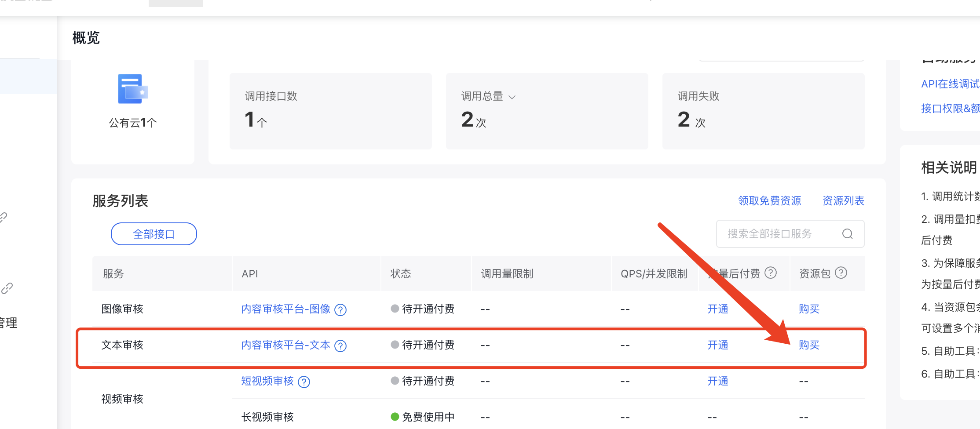Click 视频审核 service name
The width and height of the screenshot is (980, 429).
(x=122, y=399)
